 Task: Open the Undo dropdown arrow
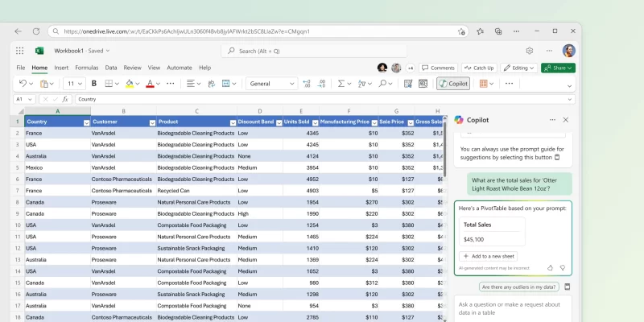pos(31,84)
